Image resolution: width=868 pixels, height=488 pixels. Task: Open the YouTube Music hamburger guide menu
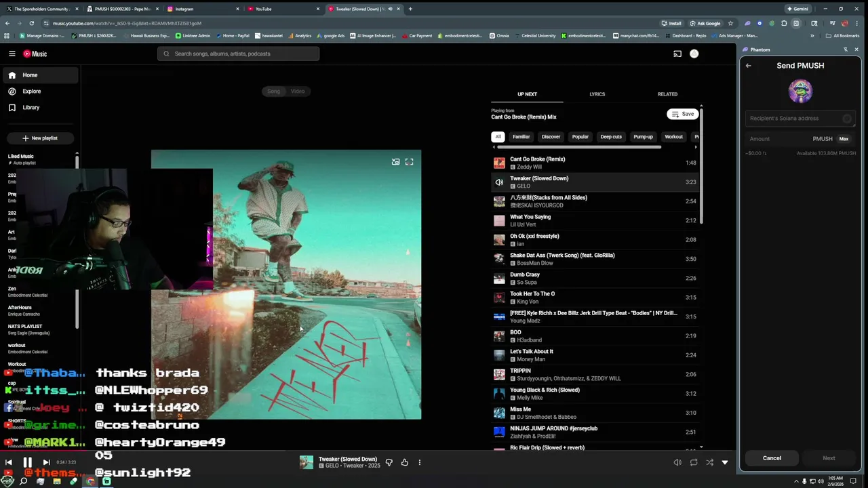pyautogui.click(x=12, y=54)
